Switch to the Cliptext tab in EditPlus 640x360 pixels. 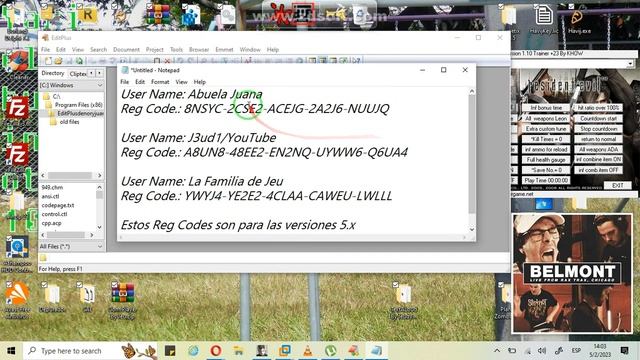click(x=78, y=73)
